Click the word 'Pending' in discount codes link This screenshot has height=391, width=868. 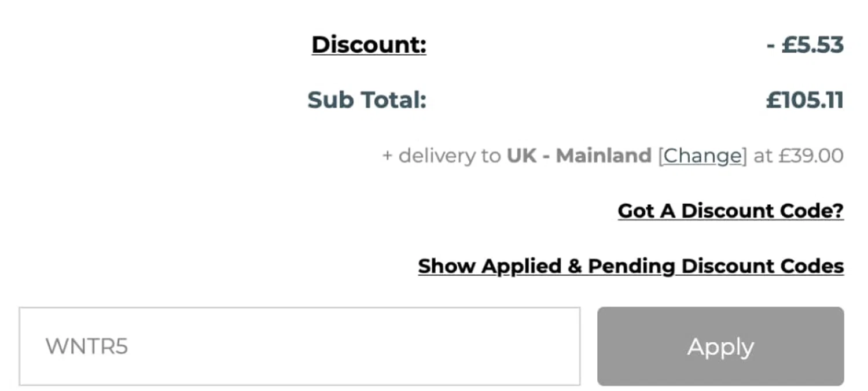point(631,266)
